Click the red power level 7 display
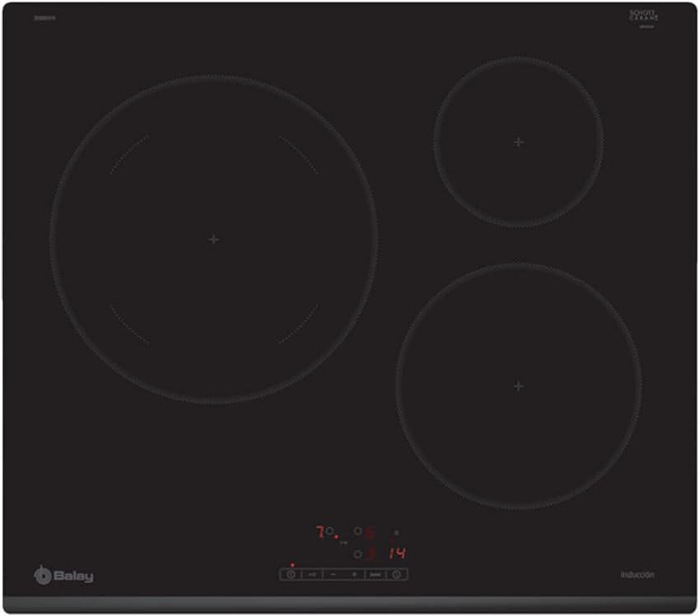 320,531
